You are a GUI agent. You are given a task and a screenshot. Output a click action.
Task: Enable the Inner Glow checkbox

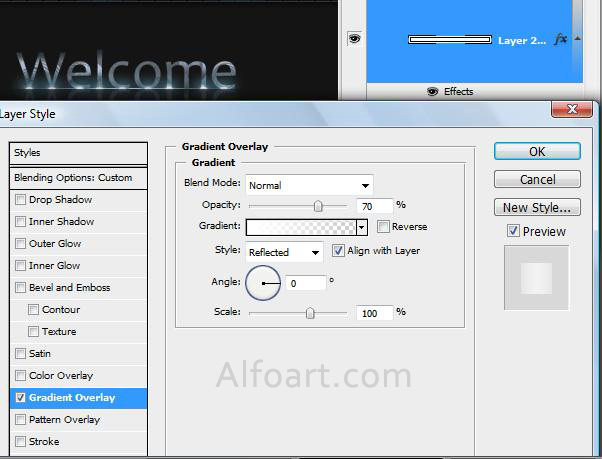coord(20,265)
